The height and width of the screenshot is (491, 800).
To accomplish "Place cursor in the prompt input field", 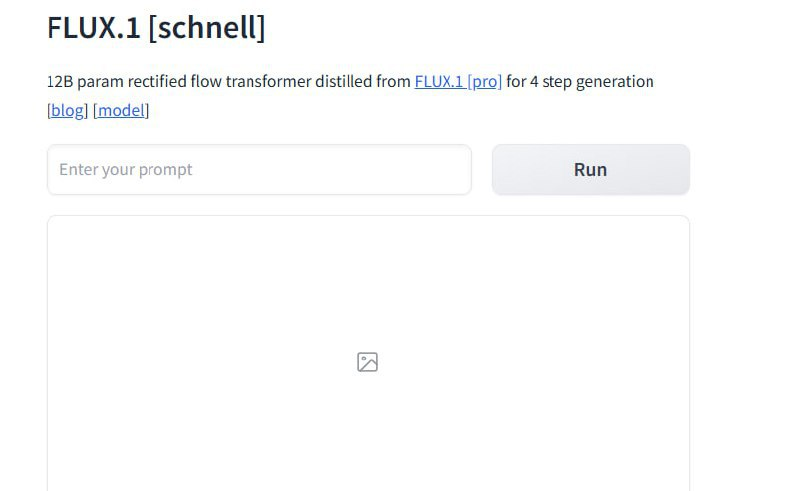I will click(259, 169).
